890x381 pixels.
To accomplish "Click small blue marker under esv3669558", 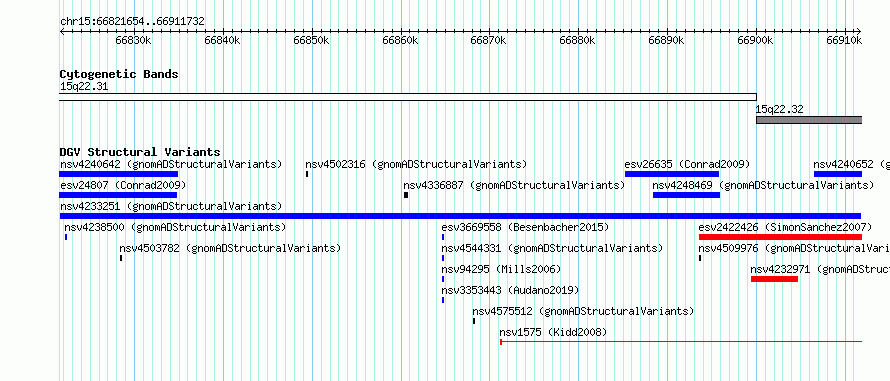I will pyautogui.click(x=443, y=237).
